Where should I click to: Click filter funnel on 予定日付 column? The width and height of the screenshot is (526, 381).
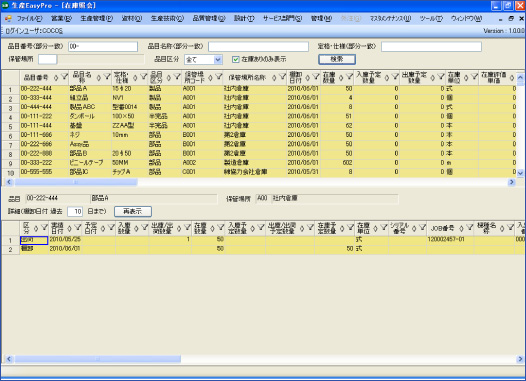[x=111, y=227]
